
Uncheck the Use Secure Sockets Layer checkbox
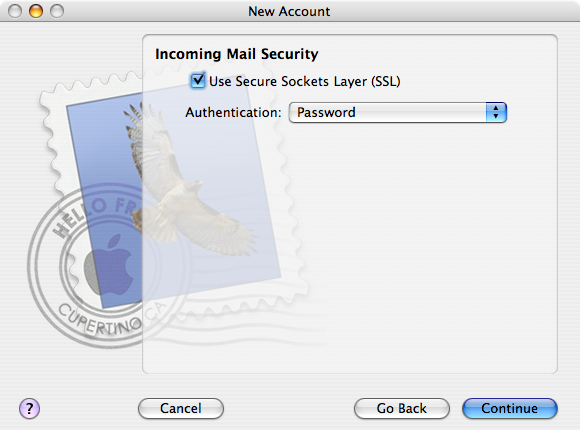coord(198,80)
